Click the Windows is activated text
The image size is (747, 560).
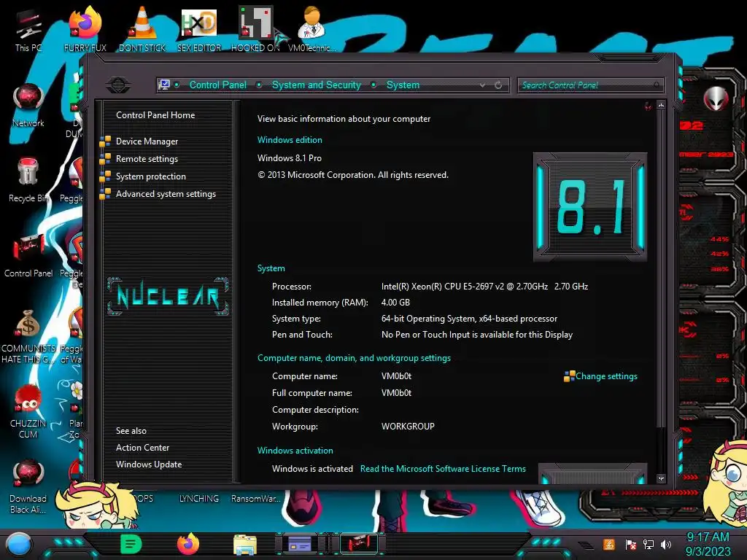click(x=312, y=469)
